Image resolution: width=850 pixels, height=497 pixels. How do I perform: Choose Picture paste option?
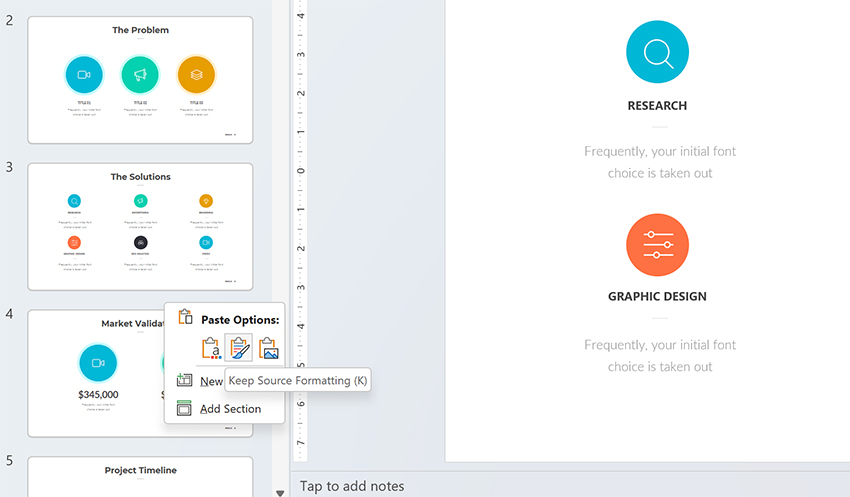[268, 348]
